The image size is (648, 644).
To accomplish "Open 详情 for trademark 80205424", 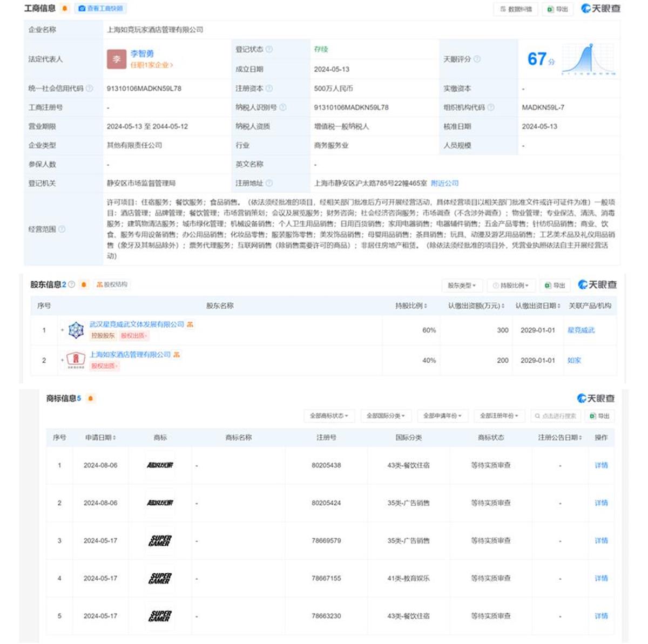I will click(601, 503).
